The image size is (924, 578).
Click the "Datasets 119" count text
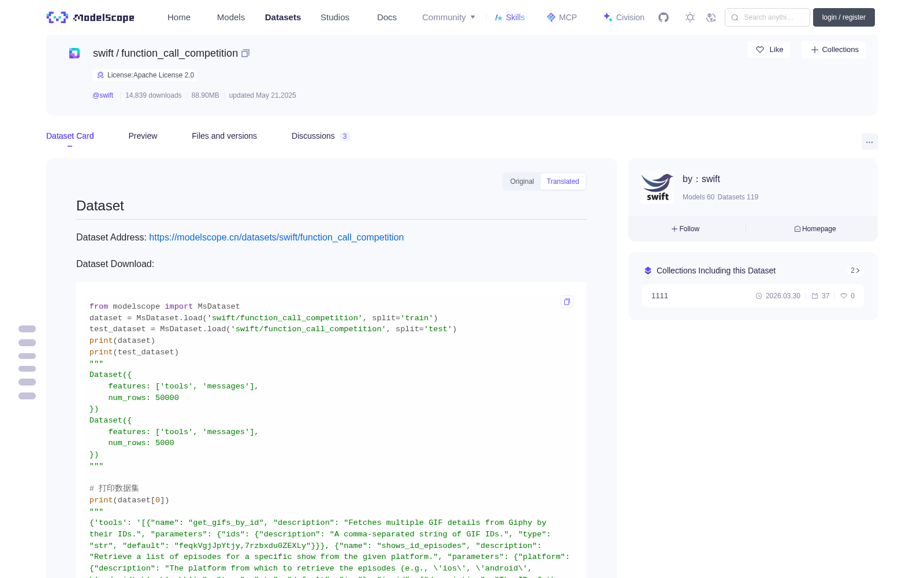738,197
